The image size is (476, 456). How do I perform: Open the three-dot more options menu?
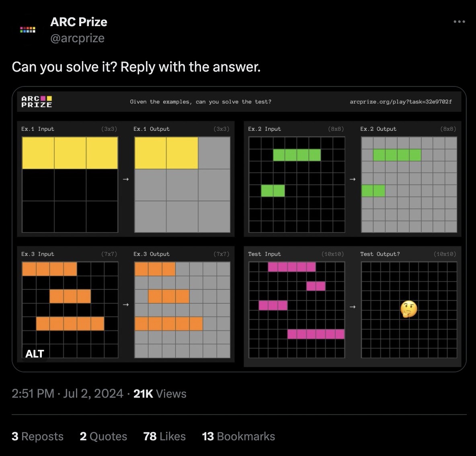[459, 22]
